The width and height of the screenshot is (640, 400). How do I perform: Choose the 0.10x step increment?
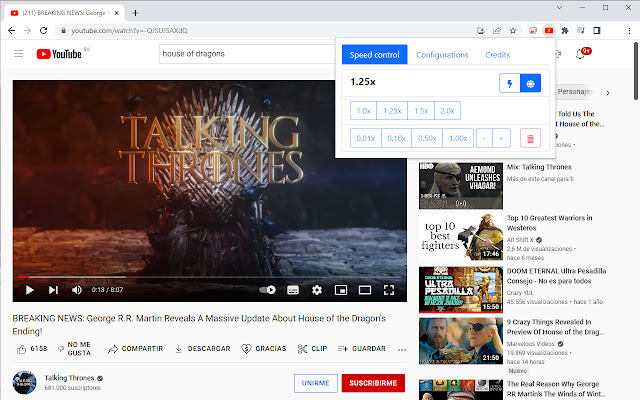[396, 138]
